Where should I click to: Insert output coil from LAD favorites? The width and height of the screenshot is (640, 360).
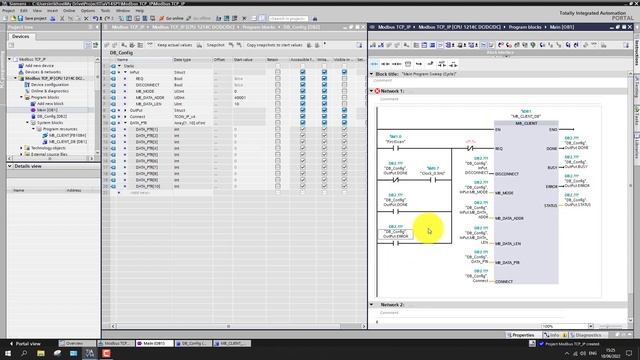click(x=396, y=64)
